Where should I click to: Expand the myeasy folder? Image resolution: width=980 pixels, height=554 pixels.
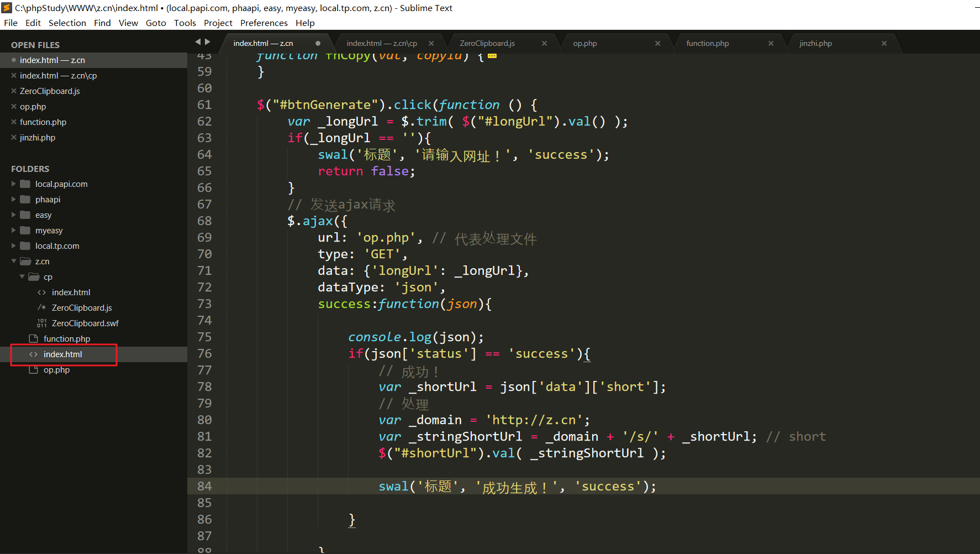[14, 231]
